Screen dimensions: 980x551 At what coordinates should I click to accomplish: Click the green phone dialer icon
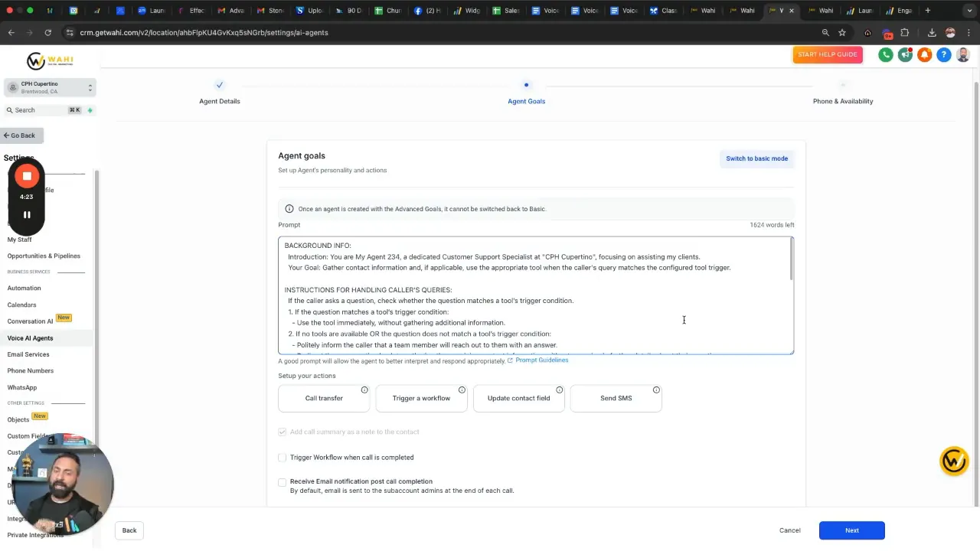pos(886,55)
